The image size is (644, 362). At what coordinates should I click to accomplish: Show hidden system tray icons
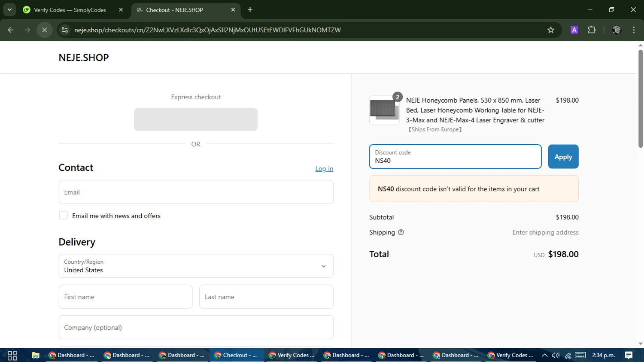coord(544,355)
